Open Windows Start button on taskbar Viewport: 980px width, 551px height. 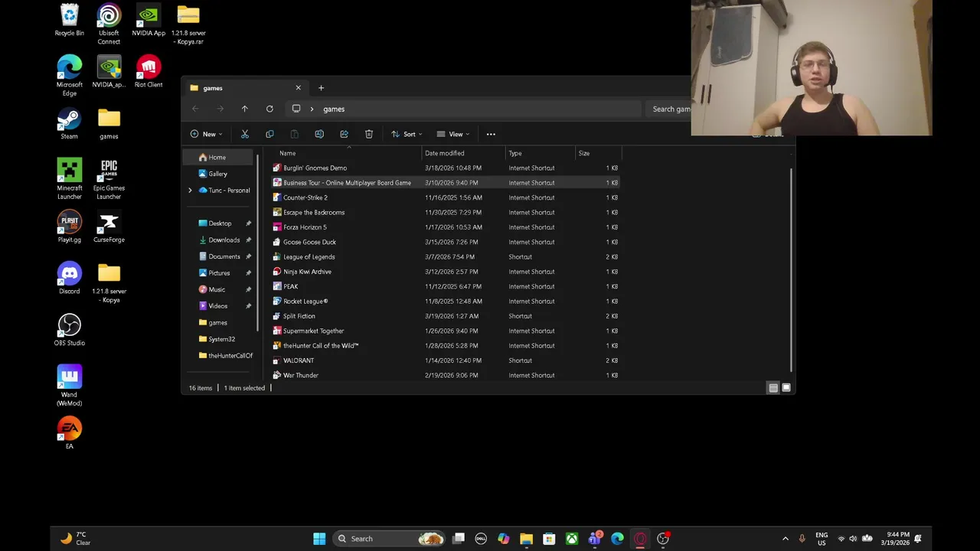[x=319, y=539]
